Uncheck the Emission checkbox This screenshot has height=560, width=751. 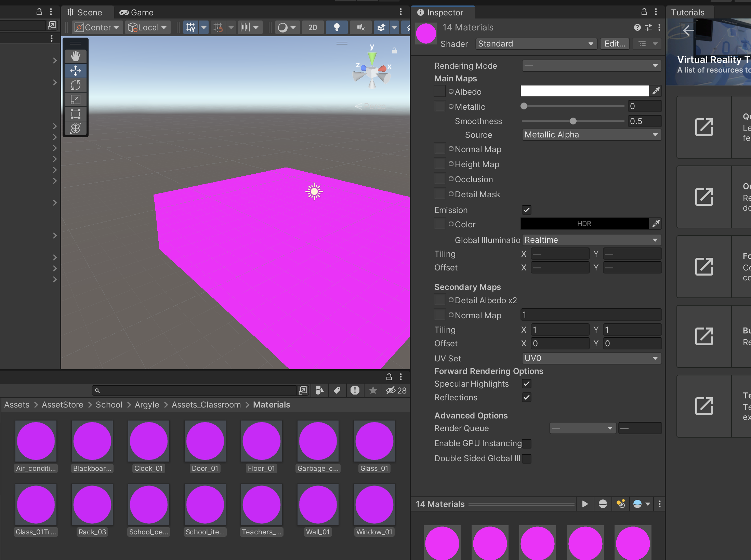(x=527, y=210)
